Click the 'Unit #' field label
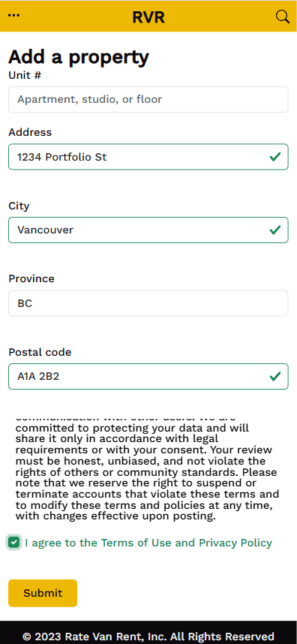The width and height of the screenshot is (297, 644). pyautogui.click(x=25, y=75)
